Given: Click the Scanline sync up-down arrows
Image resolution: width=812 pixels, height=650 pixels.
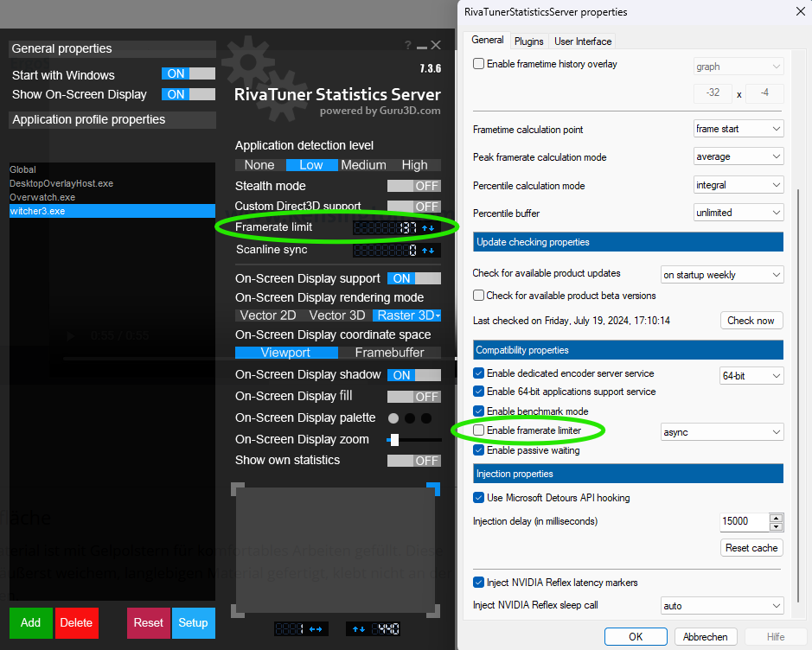Looking at the screenshot, I should point(428,251).
